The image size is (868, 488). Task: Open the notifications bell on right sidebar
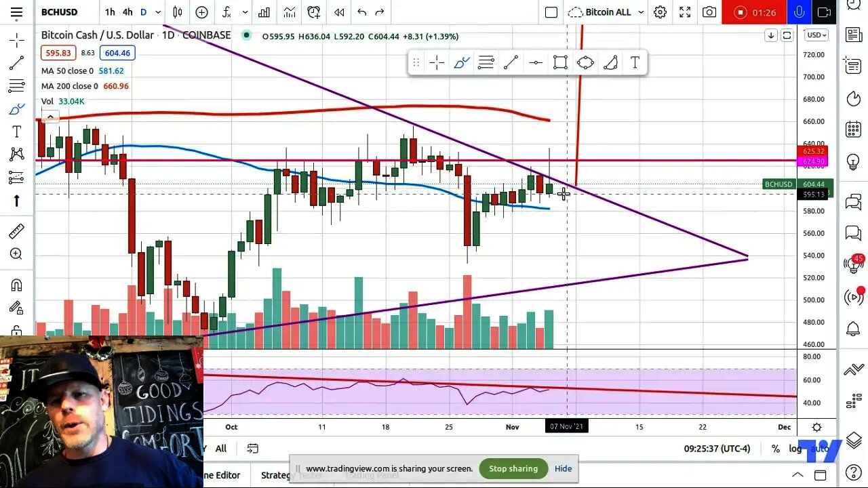click(x=853, y=329)
